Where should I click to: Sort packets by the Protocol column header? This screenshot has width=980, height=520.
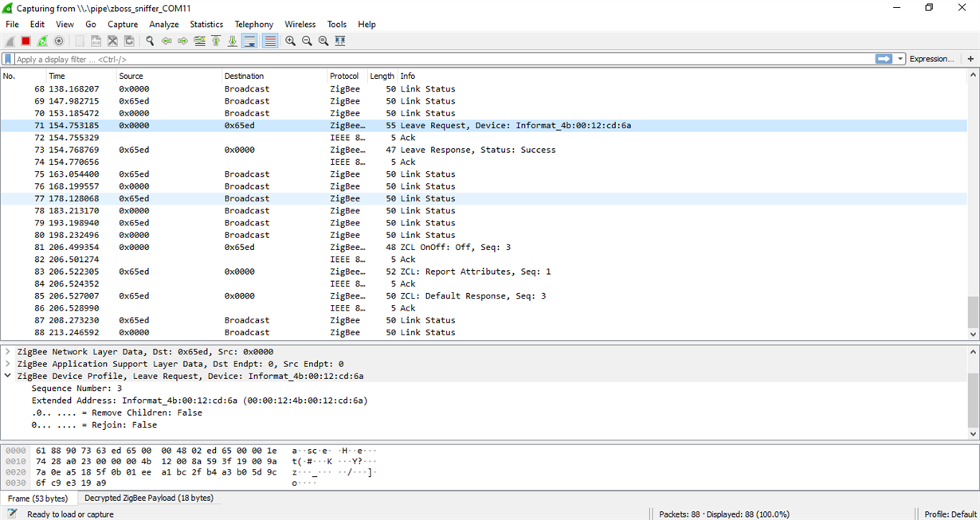[x=347, y=76]
